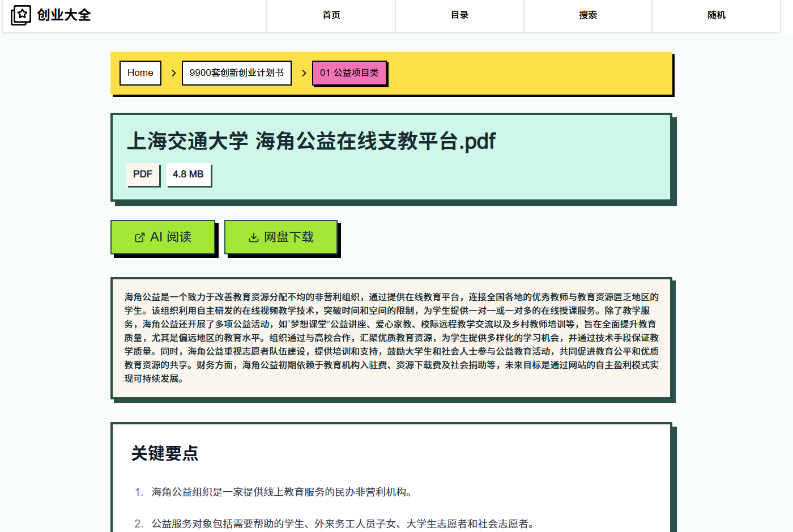Open the 搜索 navigation item

pos(588,15)
